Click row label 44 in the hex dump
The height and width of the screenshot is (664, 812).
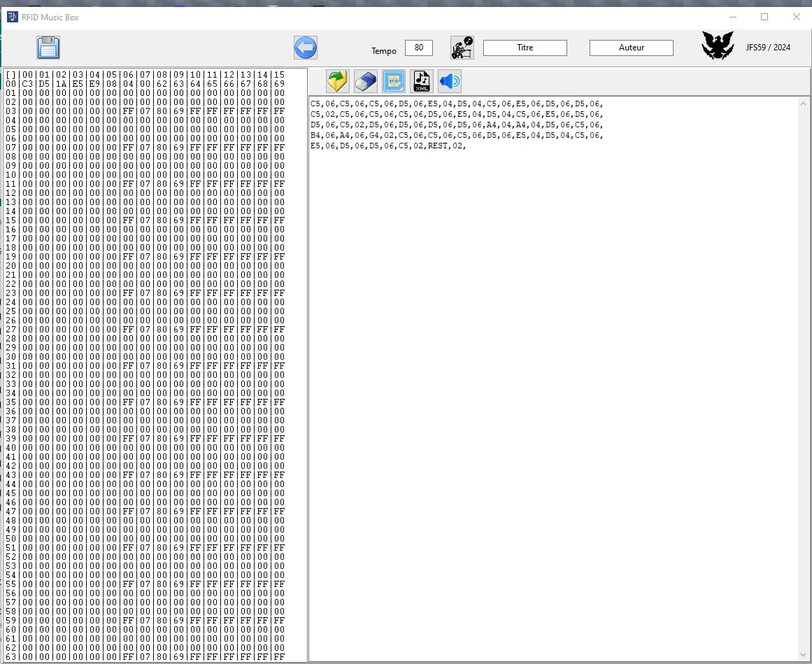[x=11, y=483]
